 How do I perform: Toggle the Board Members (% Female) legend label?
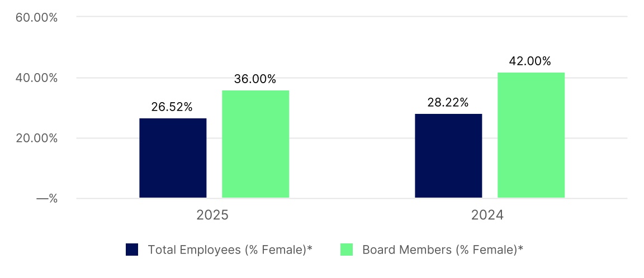coord(442,250)
